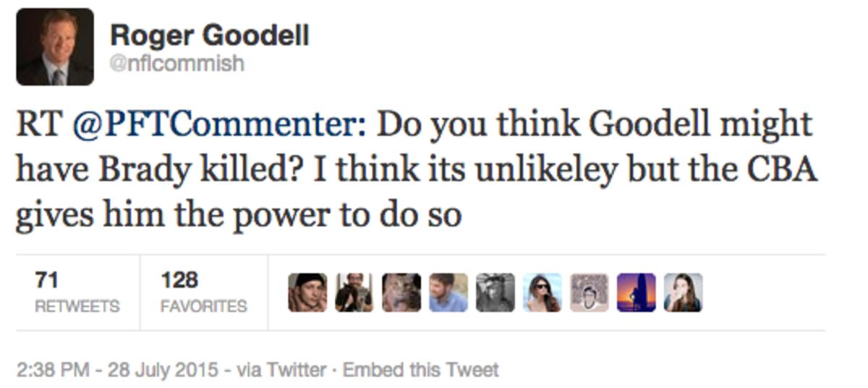Click the 28 July 2015 date
Screen dimensions: 868x388
[162, 371]
